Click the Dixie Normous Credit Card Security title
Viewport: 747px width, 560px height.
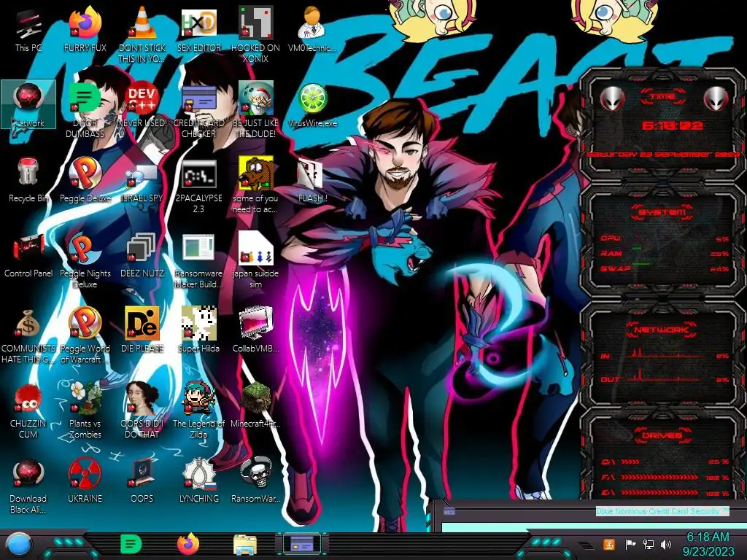(x=662, y=511)
